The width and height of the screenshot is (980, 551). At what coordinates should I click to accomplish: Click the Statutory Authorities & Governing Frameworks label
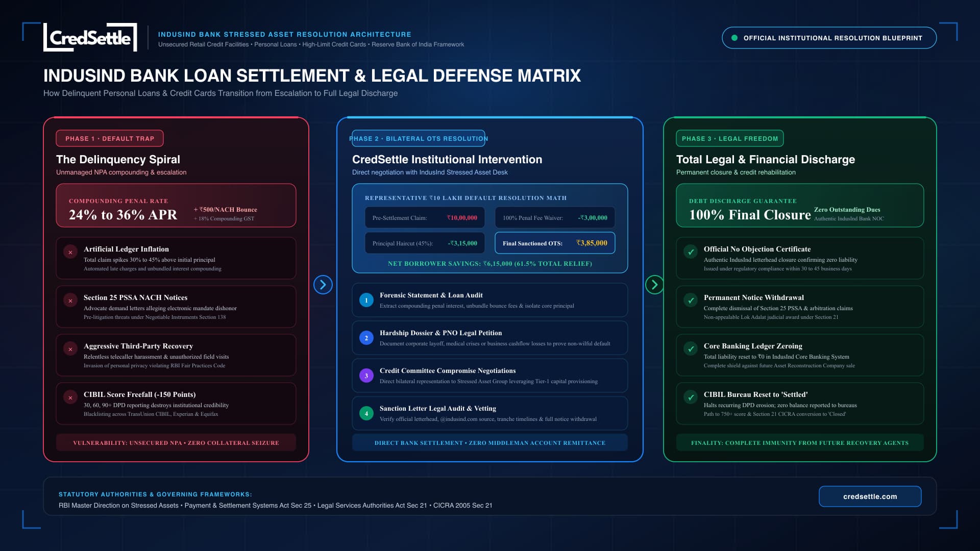click(155, 494)
